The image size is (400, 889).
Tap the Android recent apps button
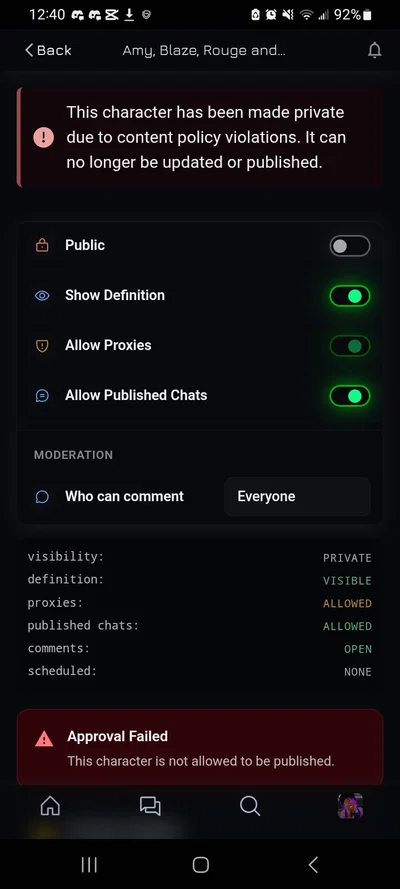(89, 865)
